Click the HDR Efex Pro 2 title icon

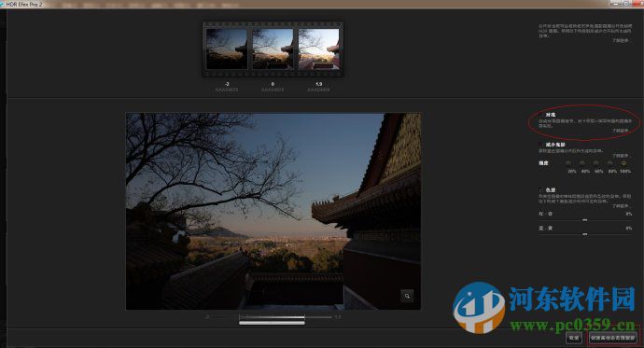pos(3,4)
